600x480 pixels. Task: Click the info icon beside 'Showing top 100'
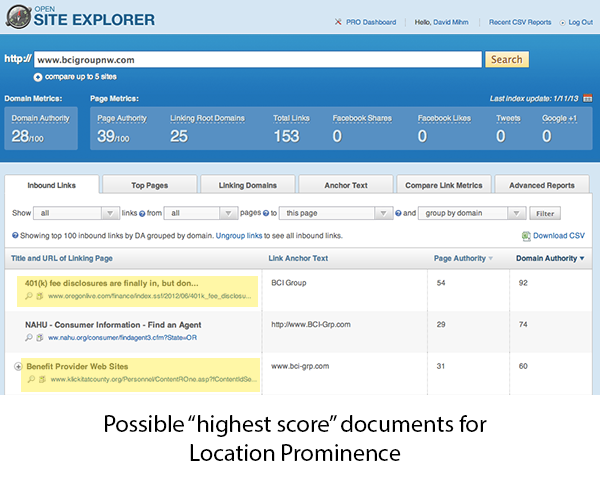tap(15, 235)
